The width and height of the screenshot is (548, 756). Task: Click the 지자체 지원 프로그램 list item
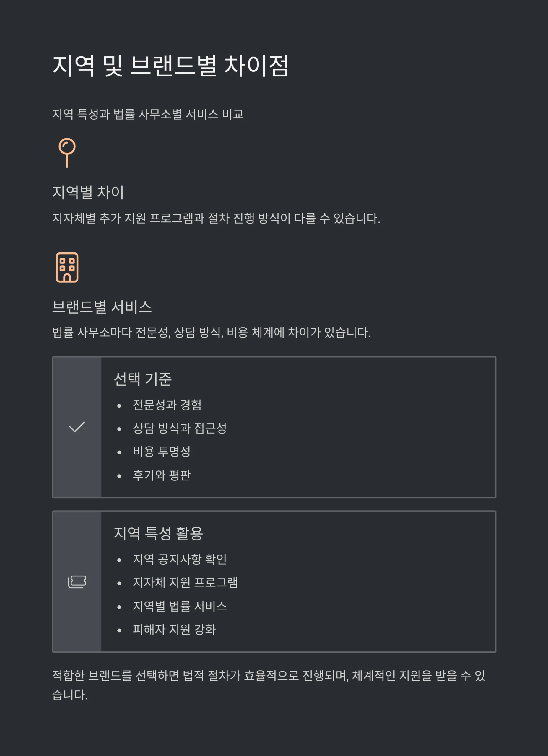[185, 583]
